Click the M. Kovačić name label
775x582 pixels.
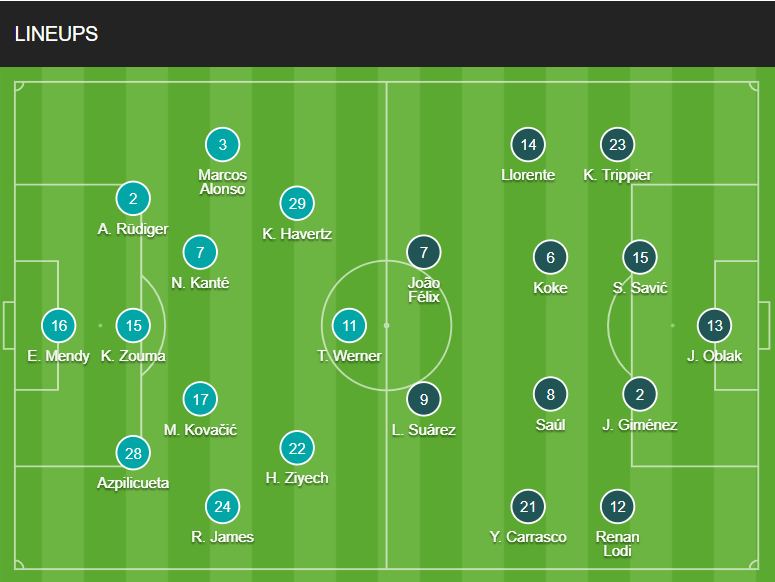(200, 430)
